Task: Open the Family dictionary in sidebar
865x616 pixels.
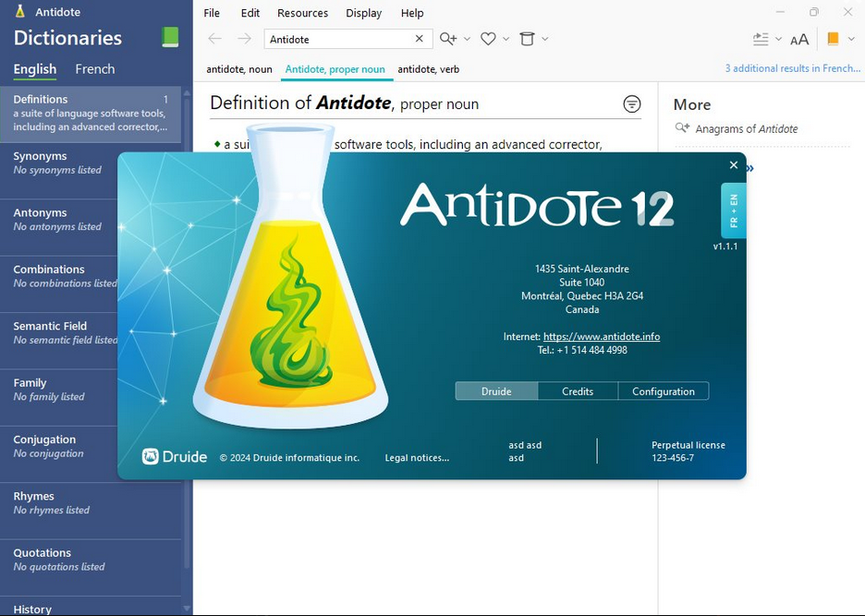Action: coord(59,398)
